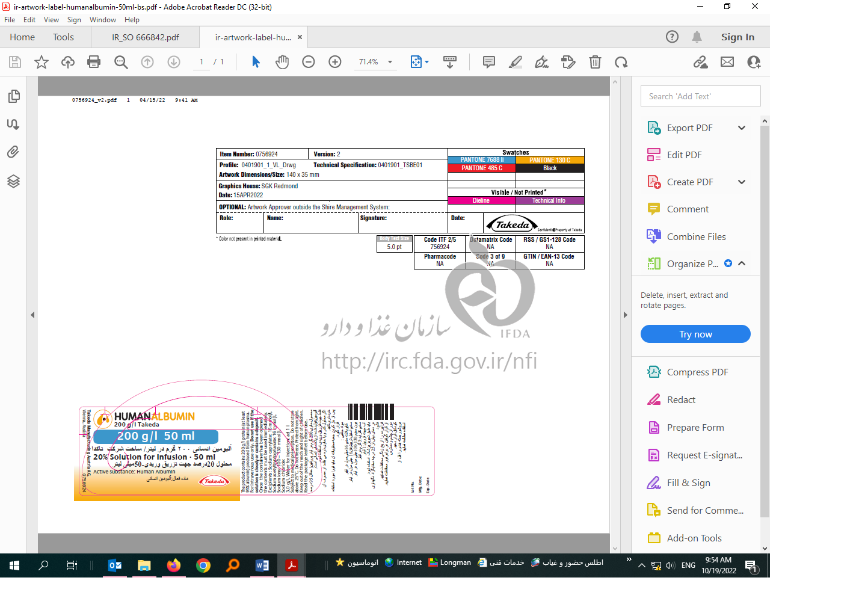Collapse the left navigation pane arrow

point(32,315)
